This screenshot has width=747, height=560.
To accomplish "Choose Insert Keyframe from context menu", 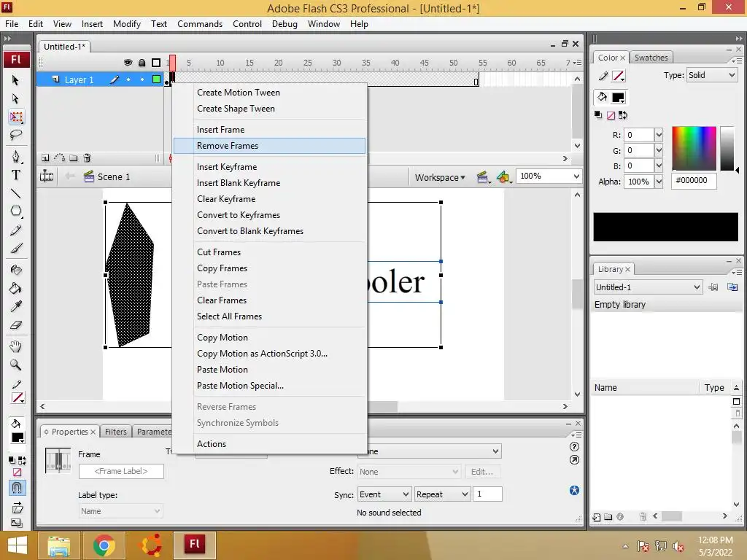I will 269,167.
